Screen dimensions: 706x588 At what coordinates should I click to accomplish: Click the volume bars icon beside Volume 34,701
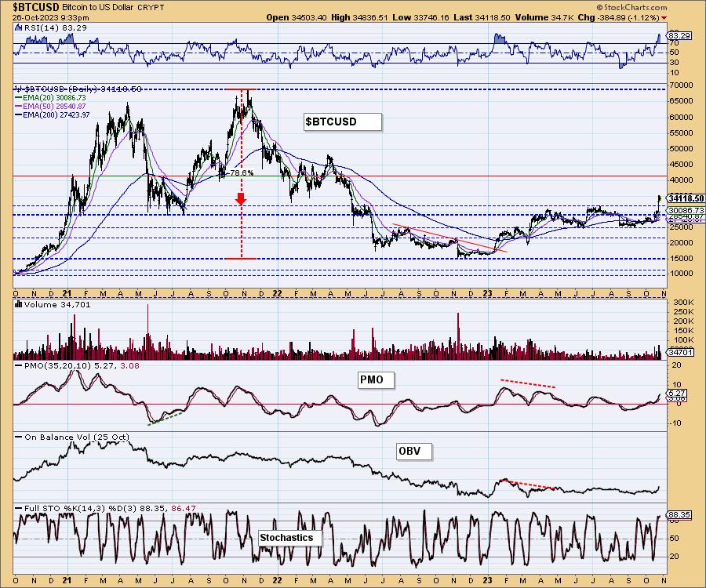[x=19, y=304]
